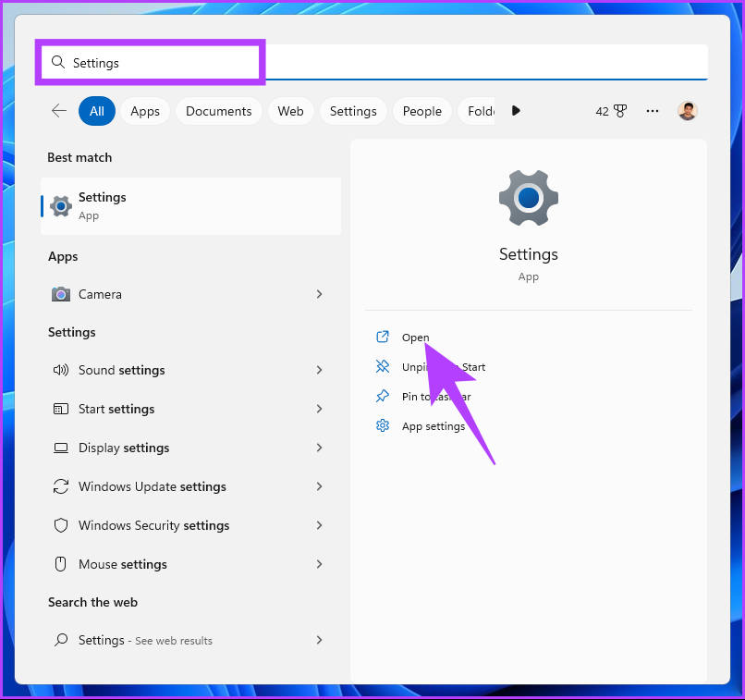Click the Camera app icon

pyautogui.click(x=61, y=294)
